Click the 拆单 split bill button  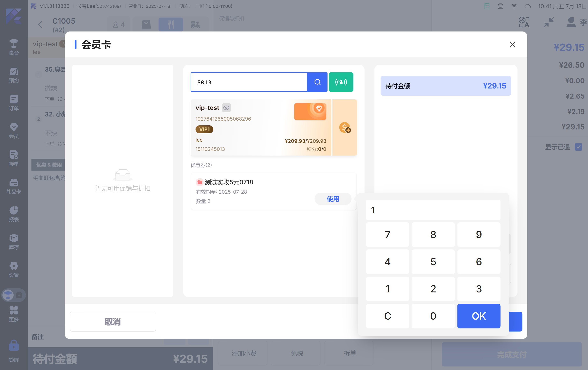coord(350,353)
